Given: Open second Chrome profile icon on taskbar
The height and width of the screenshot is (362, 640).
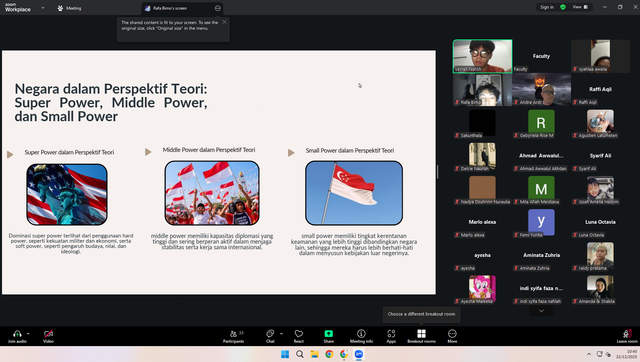Looking at the screenshot, I should [344, 354].
